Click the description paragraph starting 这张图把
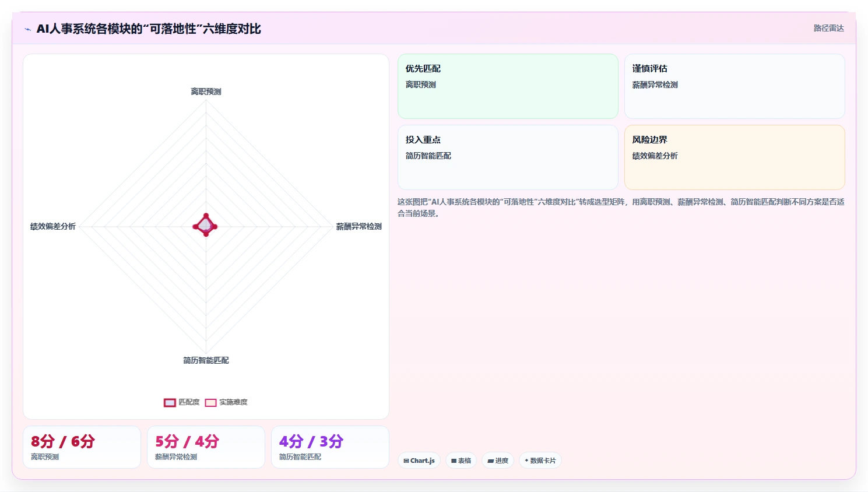The height and width of the screenshot is (492, 868). [x=621, y=208]
